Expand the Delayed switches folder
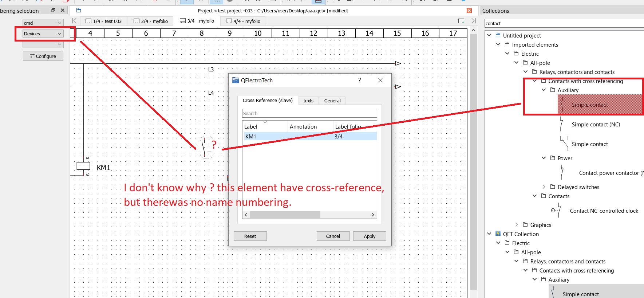The image size is (644, 298). pyautogui.click(x=544, y=187)
